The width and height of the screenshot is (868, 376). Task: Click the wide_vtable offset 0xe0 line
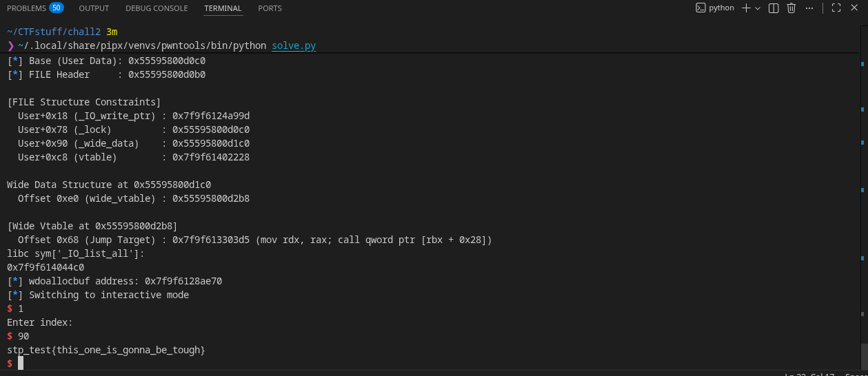pyautogui.click(x=134, y=198)
